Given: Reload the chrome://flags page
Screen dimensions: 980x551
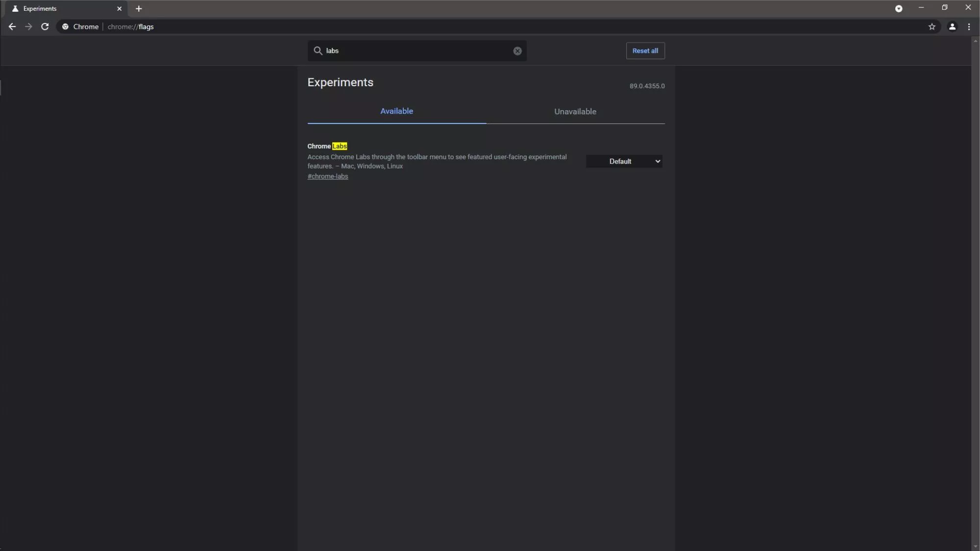Looking at the screenshot, I should (x=45, y=27).
